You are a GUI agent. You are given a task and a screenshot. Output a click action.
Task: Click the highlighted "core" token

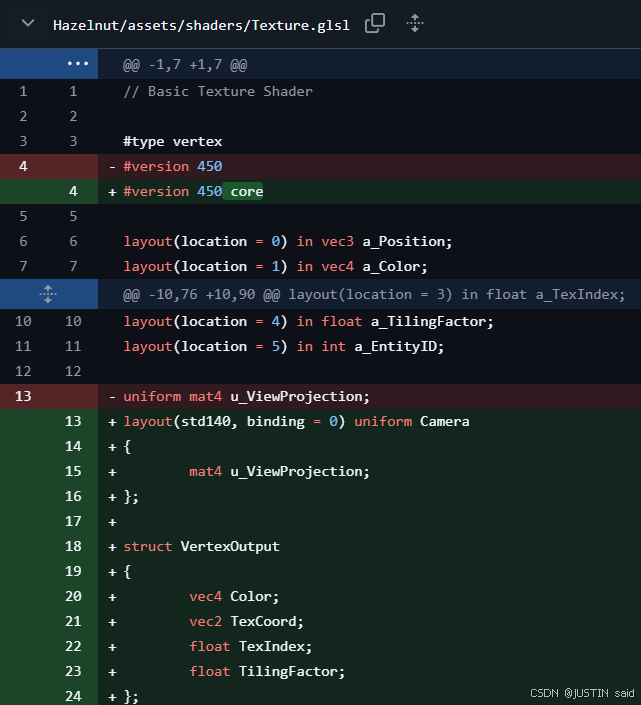click(x=246, y=191)
